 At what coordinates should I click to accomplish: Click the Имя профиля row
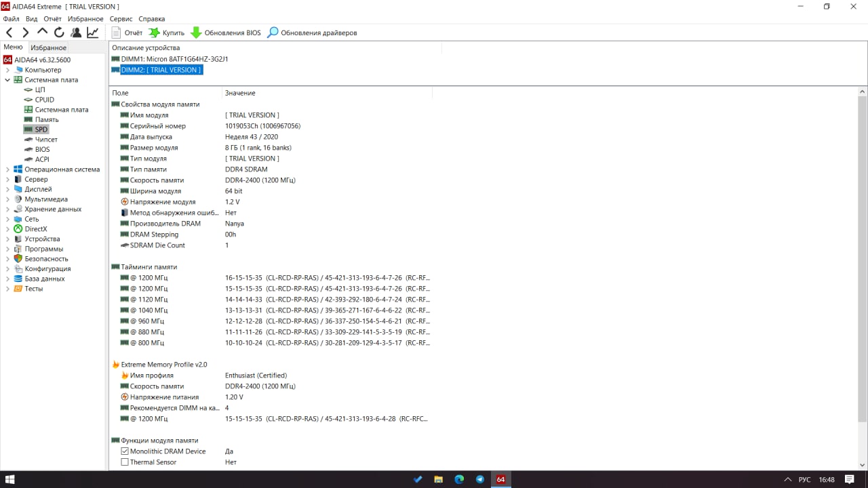(271, 375)
